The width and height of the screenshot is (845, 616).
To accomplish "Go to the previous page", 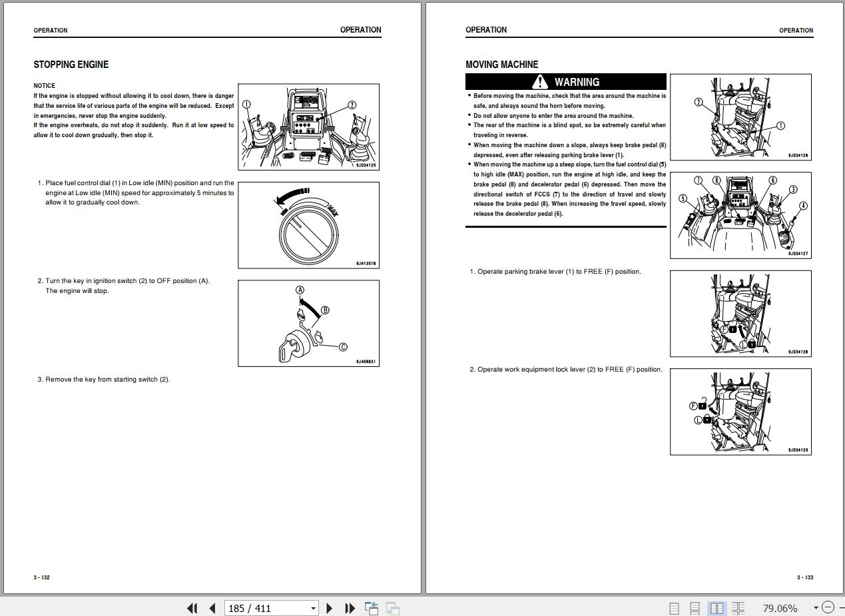I will point(212,608).
